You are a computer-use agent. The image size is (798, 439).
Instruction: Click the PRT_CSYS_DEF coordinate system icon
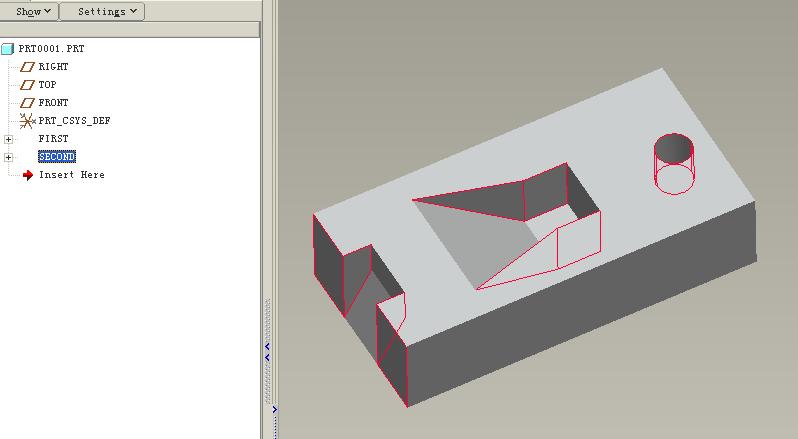tap(27, 121)
